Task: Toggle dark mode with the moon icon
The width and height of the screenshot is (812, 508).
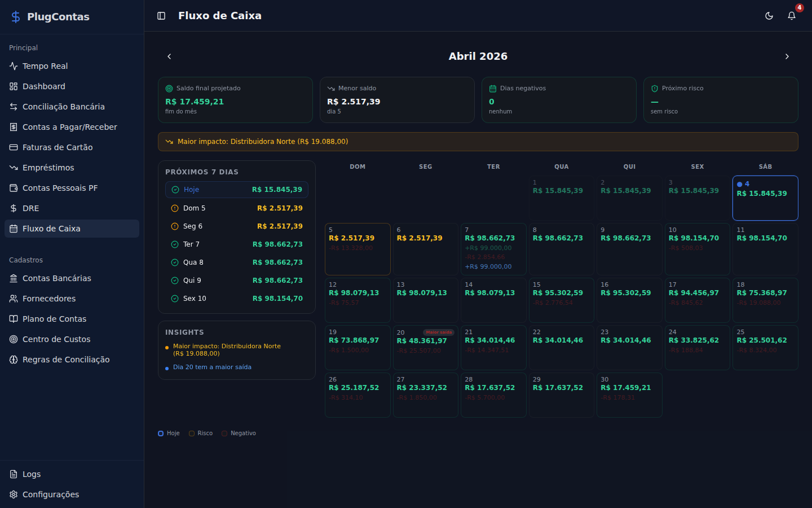Action: [x=769, y=16]
